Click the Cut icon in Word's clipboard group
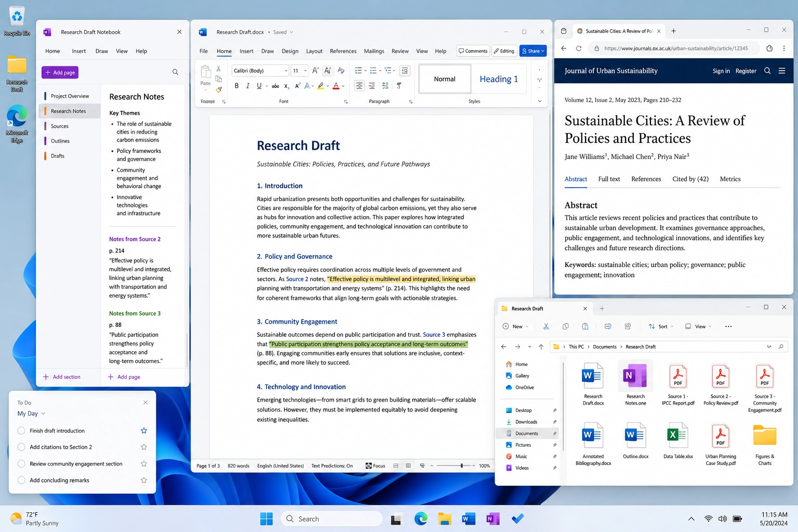Viewport: 798px width, 532px height. pyautogui.click(x=219, y=69)
